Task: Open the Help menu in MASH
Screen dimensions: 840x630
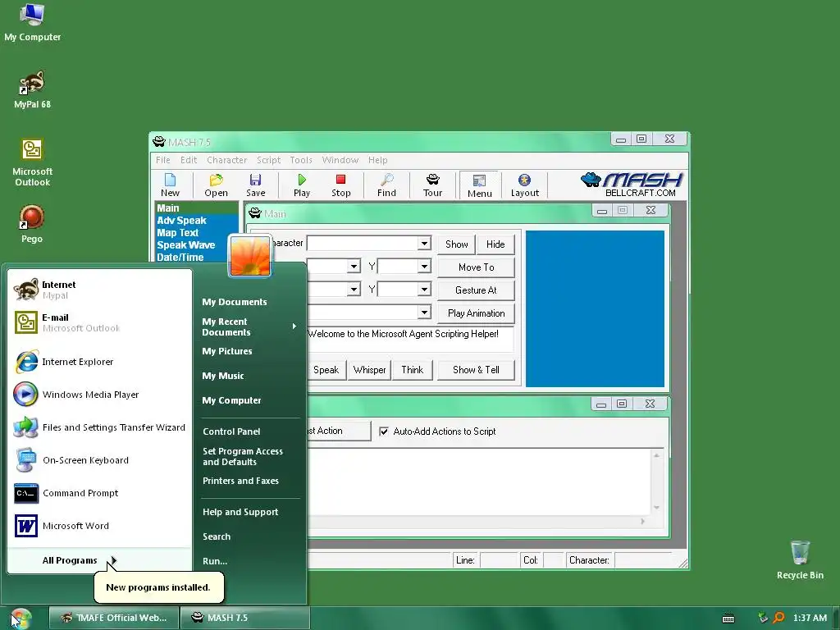Action: tap(377, 160)
